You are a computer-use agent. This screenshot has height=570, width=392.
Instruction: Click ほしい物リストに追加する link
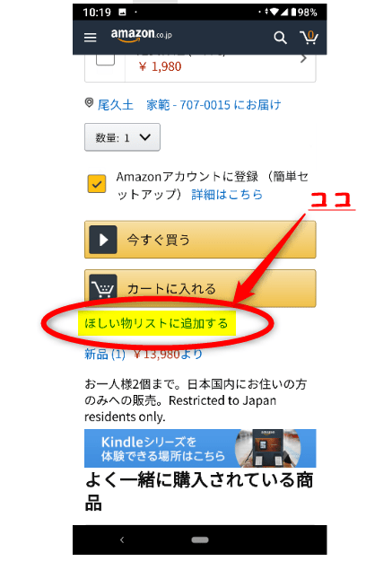pyautogui.click(x=156, y=323)
